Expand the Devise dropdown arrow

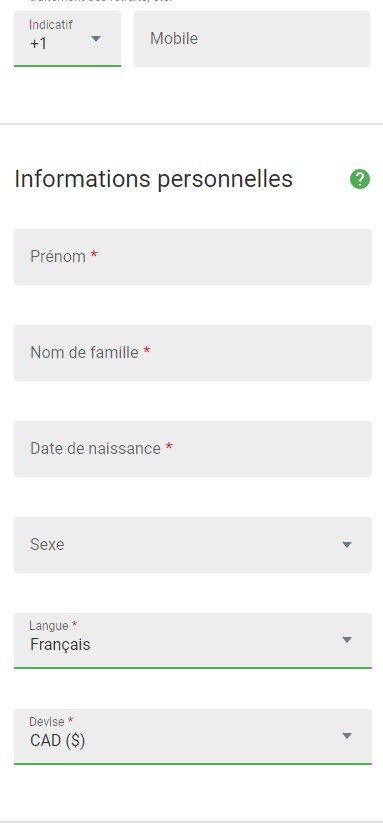point(347,736)
